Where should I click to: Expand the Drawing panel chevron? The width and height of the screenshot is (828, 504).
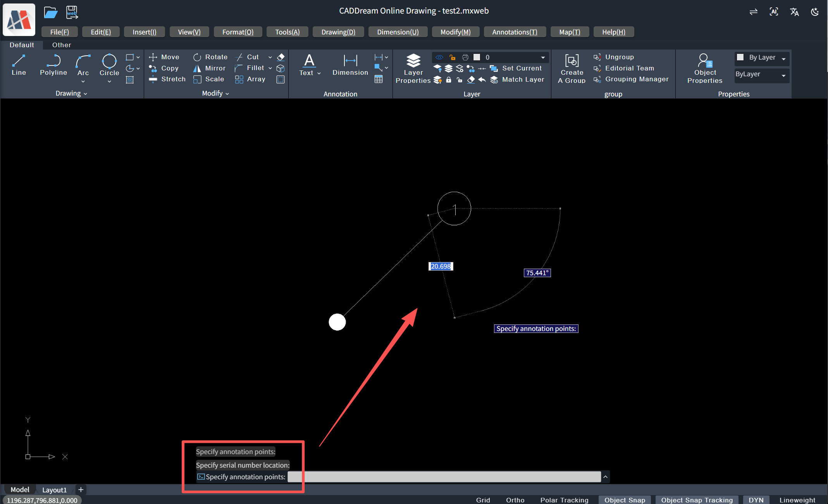(85, 94)
